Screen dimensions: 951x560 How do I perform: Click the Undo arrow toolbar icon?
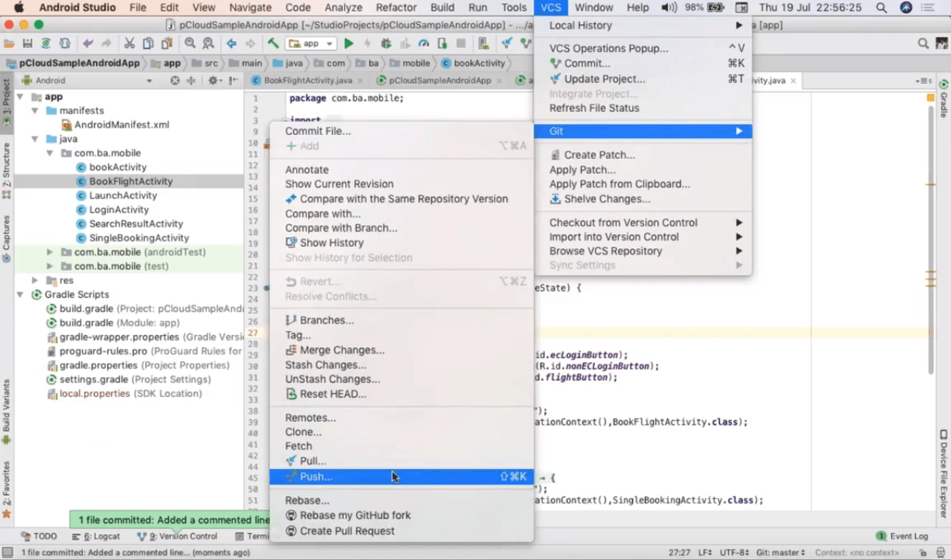[87, 43]
